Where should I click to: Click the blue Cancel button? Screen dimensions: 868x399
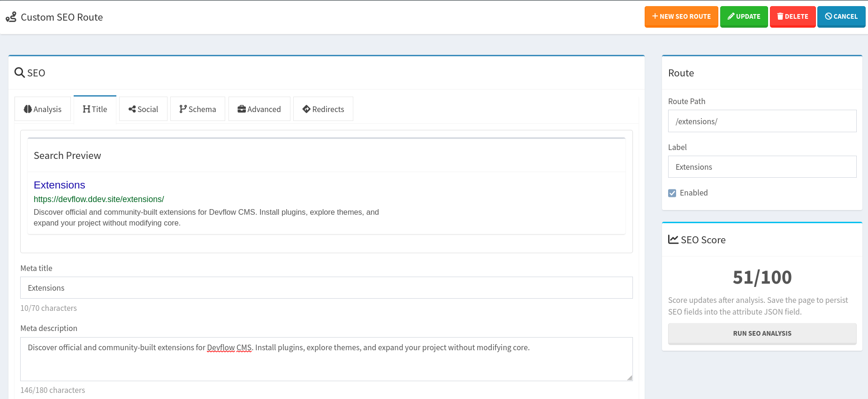click(841, 16)
